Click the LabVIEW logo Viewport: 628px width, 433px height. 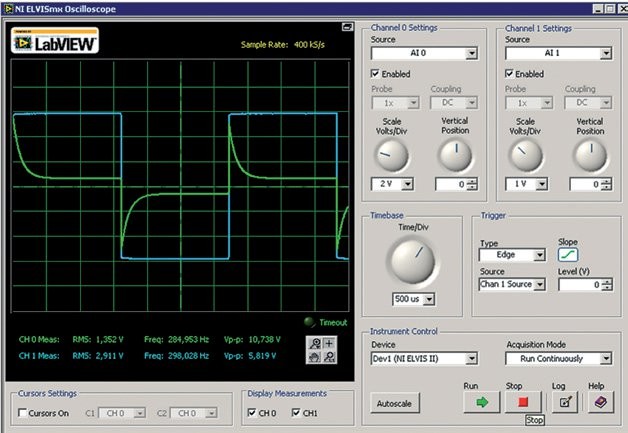click(55, 40)
